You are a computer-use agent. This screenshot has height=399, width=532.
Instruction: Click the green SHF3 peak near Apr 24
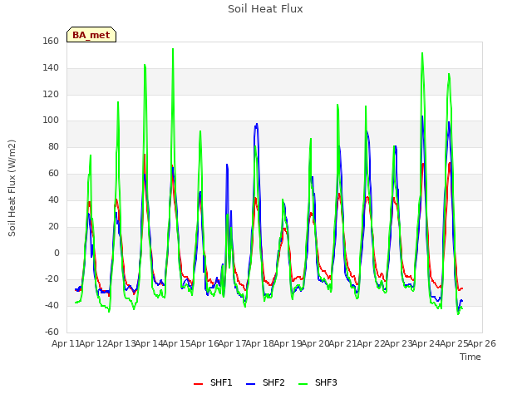tap(422, 53)
